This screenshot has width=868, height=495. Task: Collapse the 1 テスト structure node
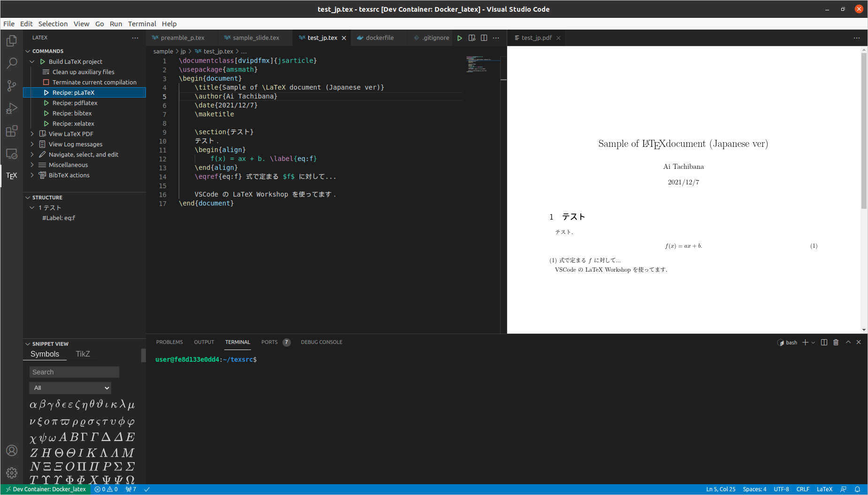(x=32, y=207)
